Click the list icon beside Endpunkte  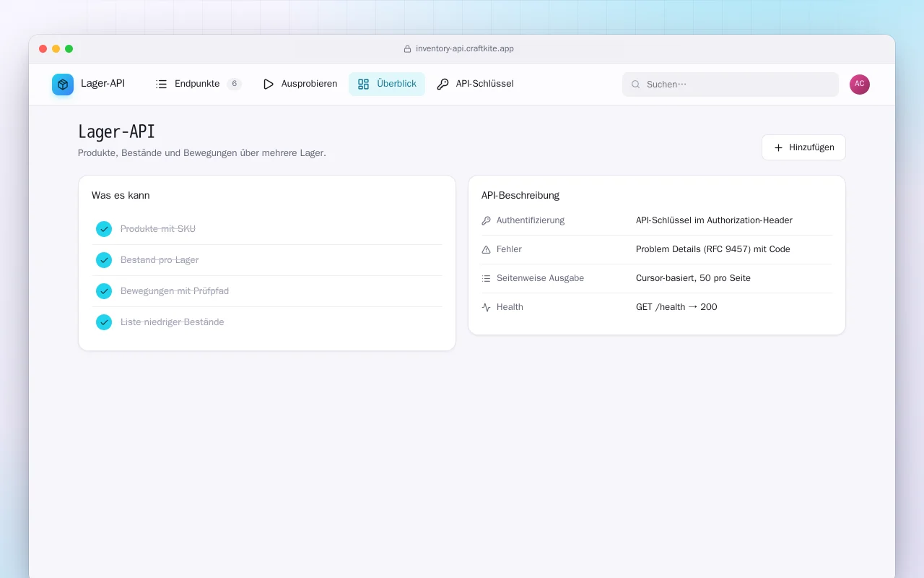pyautogui.click(x=162, y=84)
